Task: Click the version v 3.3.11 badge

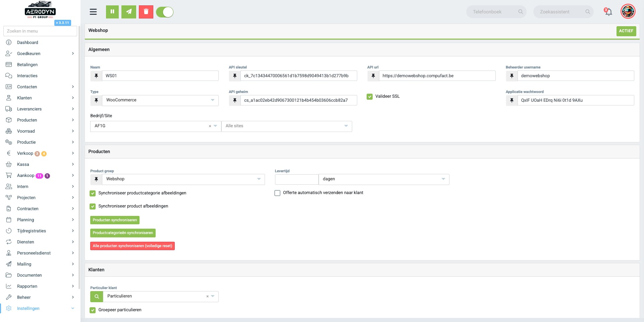Action: coord(63,23)
